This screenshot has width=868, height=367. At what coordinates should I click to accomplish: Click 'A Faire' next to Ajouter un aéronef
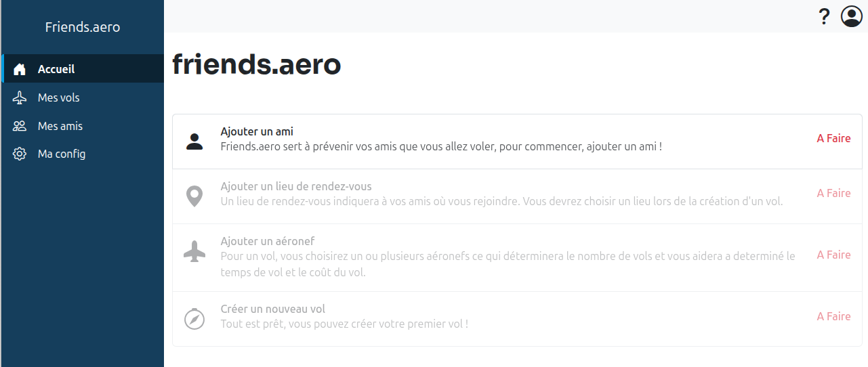(833, 255)
